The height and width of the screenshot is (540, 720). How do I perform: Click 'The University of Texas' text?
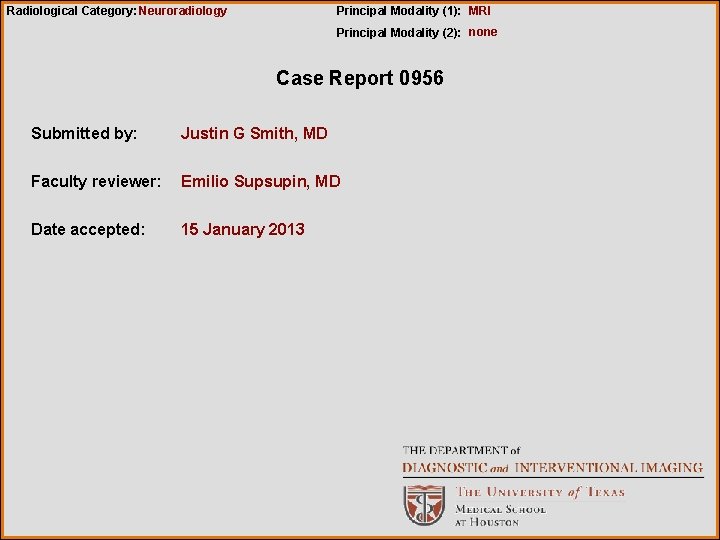(540, 492)
